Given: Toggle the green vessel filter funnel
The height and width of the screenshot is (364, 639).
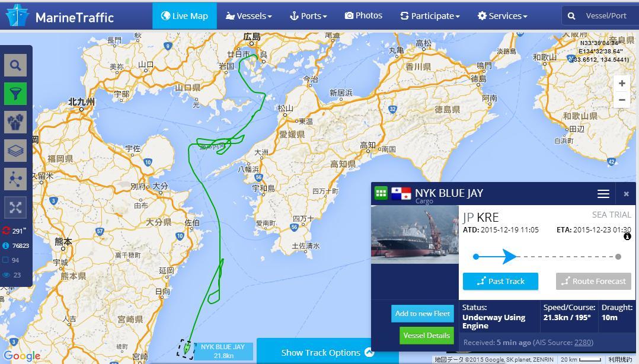Looking at the screenshot, I should (15, 94).
